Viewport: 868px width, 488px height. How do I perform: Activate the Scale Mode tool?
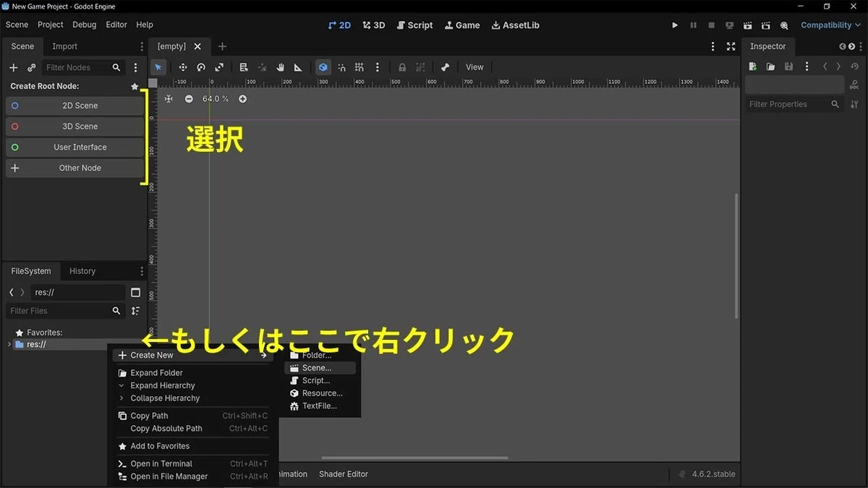coord(219,67)
